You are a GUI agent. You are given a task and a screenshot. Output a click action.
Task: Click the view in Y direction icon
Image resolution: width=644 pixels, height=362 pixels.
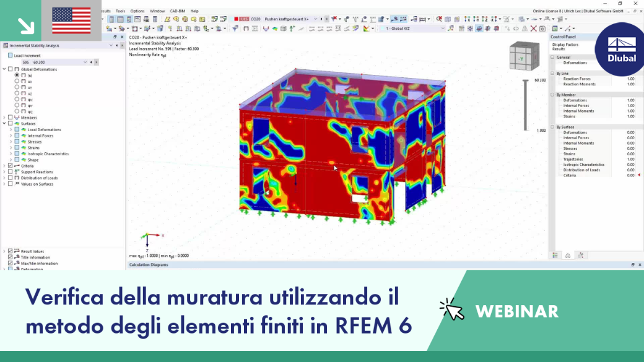[476, 19]
